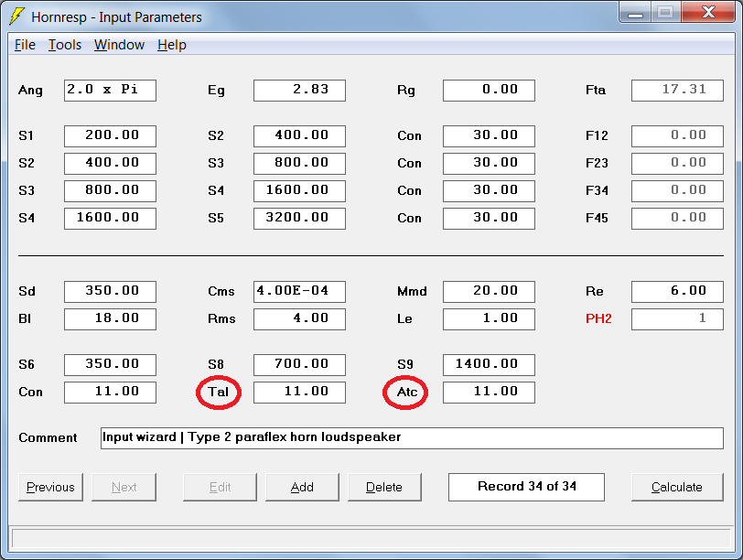Click the Ang field showing 2.0 x Pi

pyautogui.click(x=110, y=91)
